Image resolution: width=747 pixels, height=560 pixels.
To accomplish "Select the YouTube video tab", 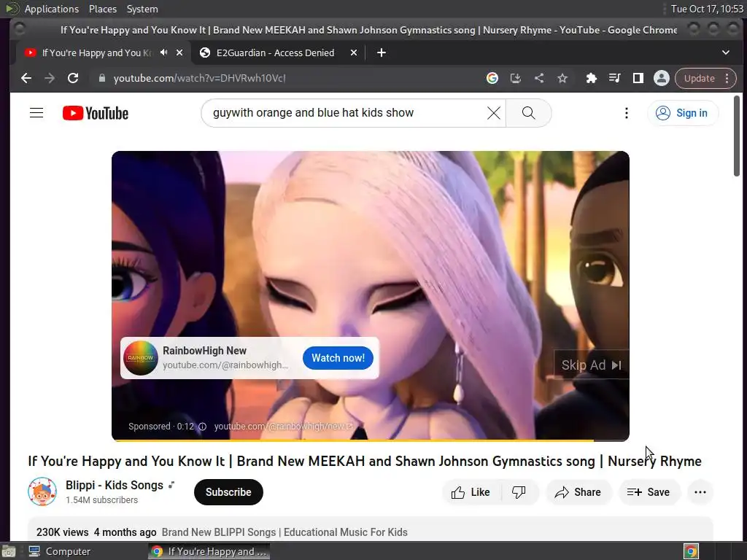I will (x=96, y=52).
